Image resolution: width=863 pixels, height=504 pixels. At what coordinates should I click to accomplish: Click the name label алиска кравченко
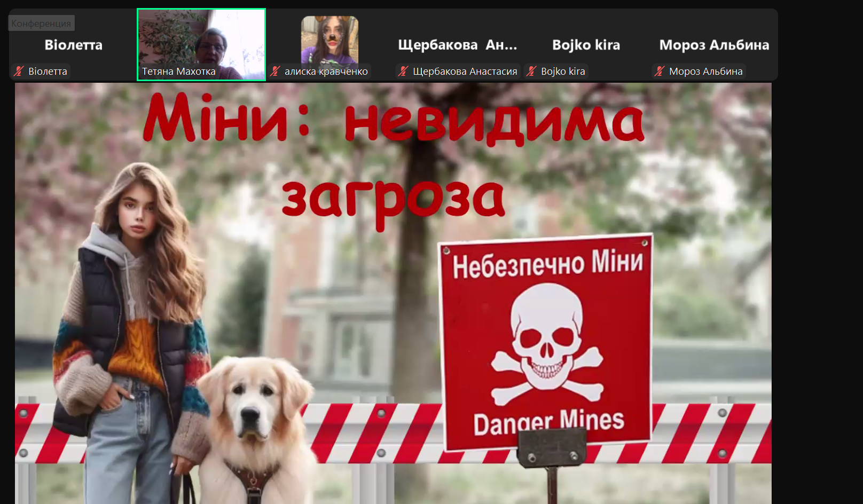326,71
